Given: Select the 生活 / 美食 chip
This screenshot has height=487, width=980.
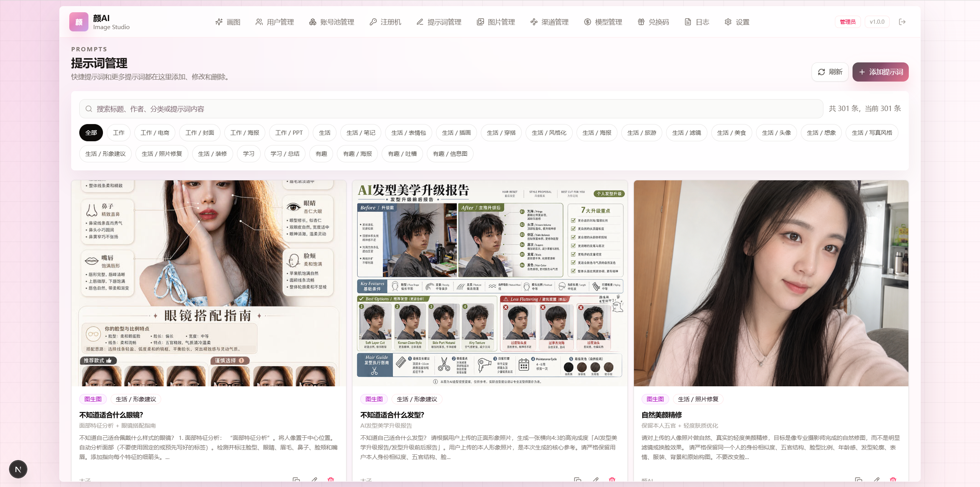Looking at the screenshot, I should [732, 133].
